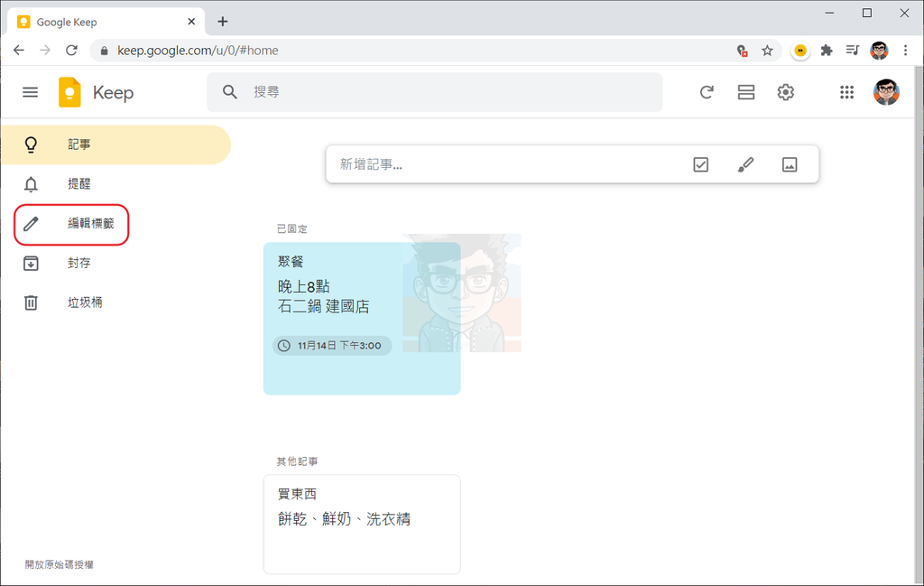The width and height of the screenshot is (924, 586).
Task: Create a new checklist note
Action: (700, 164)
